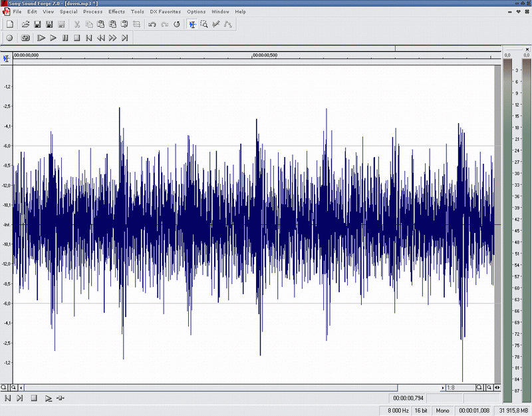This screenshot has width=532, height=416.
Task: Open the Effects menu
Action: point(116,11)
